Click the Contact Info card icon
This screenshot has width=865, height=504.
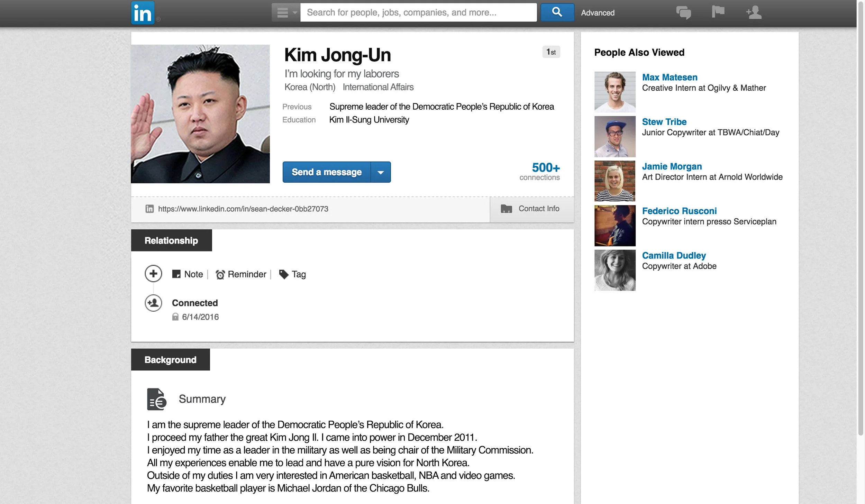pyautogui.click(x=506, y=209)
